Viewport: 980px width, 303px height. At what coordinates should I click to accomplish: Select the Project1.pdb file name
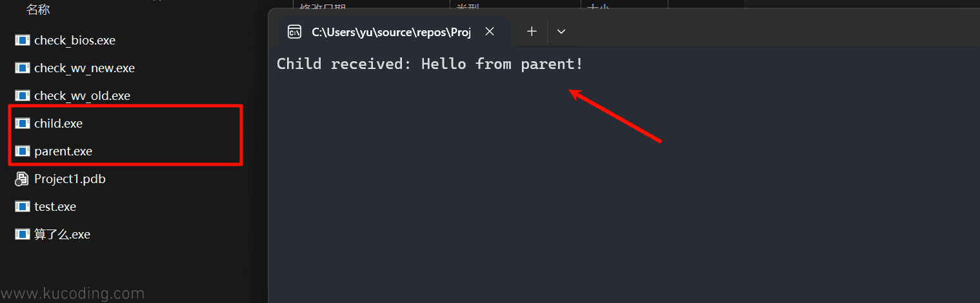(x=70, y=179)
